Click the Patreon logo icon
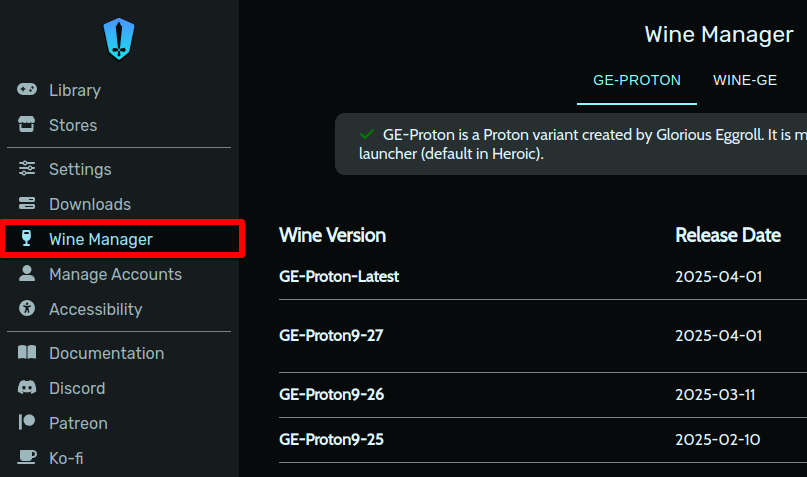 27,423
